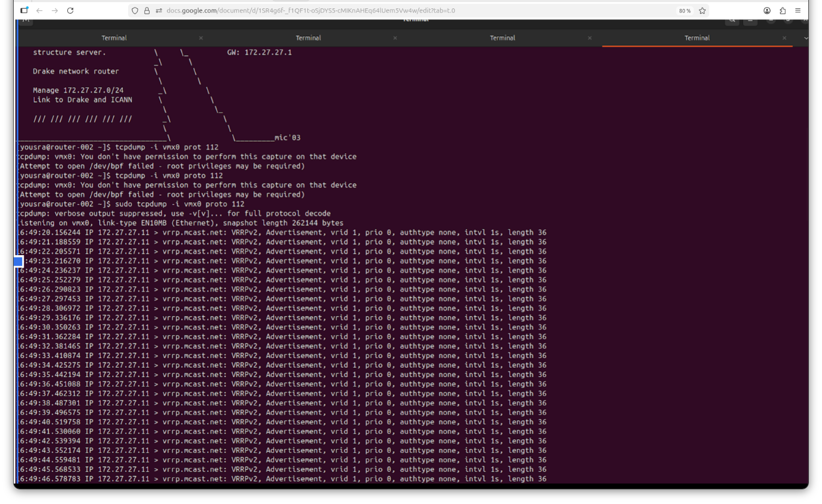Switch to the second Terminal tab
822x504 pixels.
(x=308, y=38)
